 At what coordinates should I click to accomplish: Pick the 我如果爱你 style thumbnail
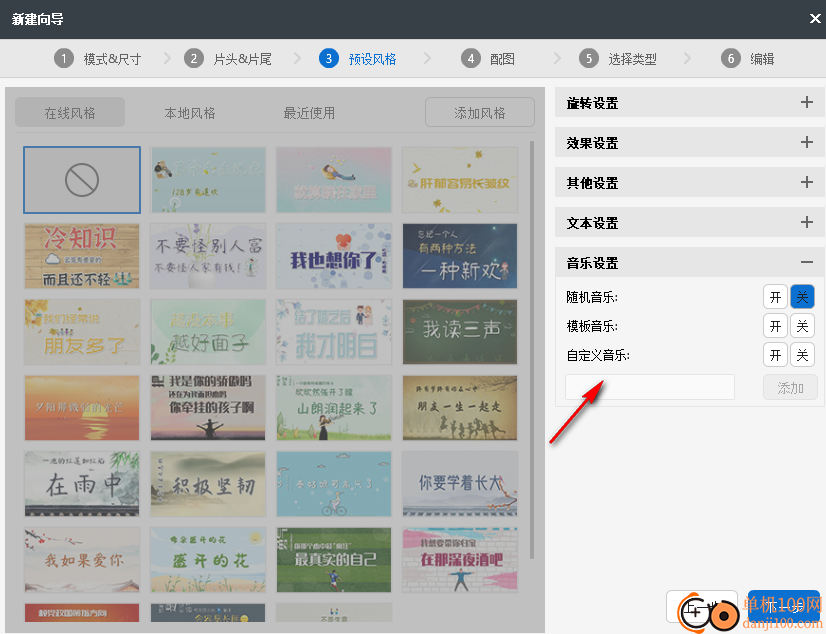(82, 559)
